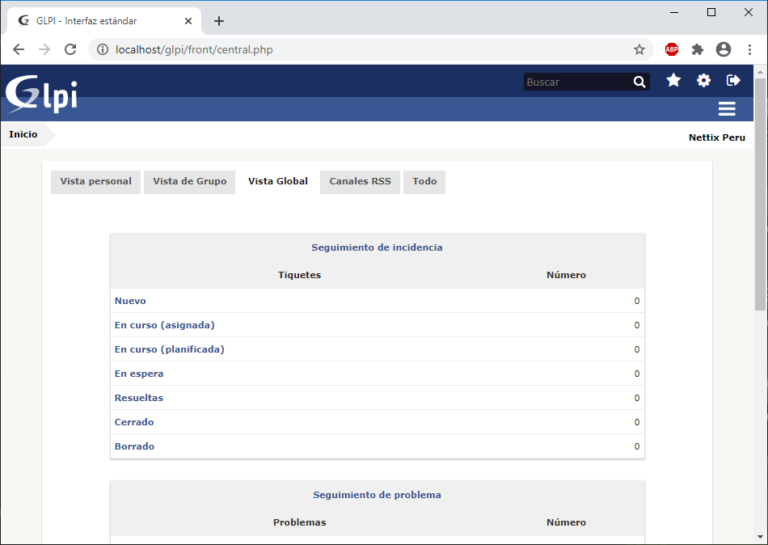Click the browser back arrow
Screen dimensions: 768x545
pyautogui.click(x=18, y=49)
